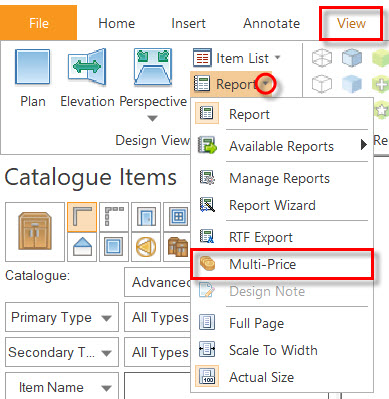Open All Types box beside Primary Type
This screenshot has height=399, width=389.
(x=157, y=317)
